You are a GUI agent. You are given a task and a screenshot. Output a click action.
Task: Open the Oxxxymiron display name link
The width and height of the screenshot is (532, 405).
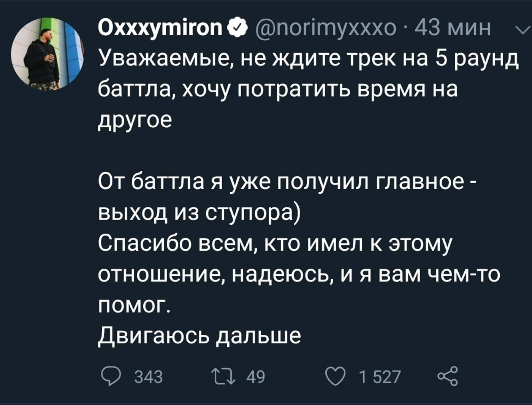[160, 28]
